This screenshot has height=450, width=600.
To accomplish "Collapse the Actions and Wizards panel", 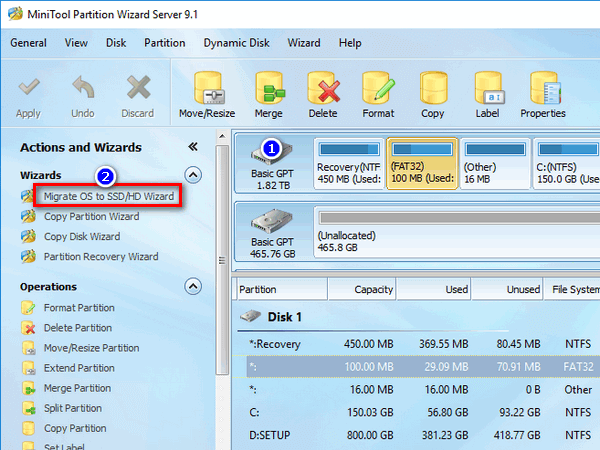I will (193, 147).
